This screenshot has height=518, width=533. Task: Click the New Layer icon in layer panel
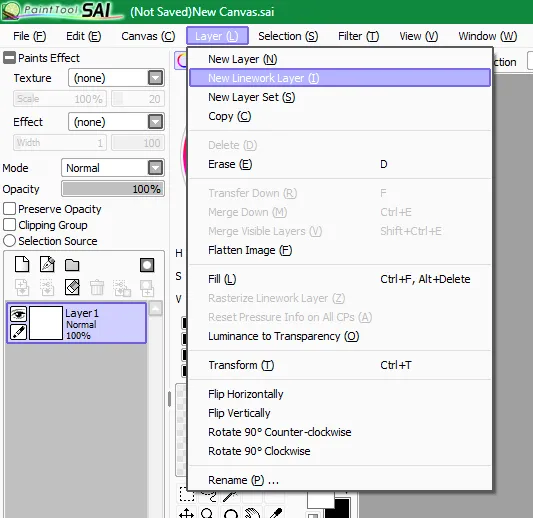[22, 264]
